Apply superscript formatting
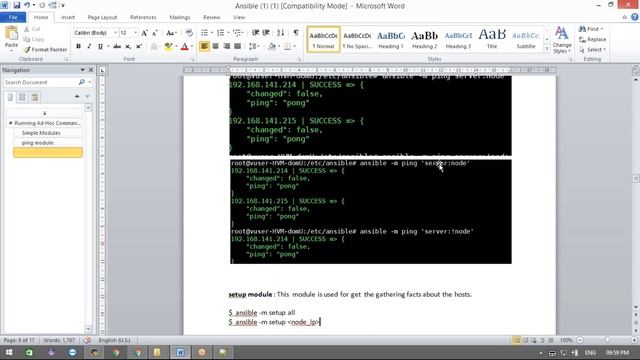Screen dimensions: 640x360 point(139,47)
